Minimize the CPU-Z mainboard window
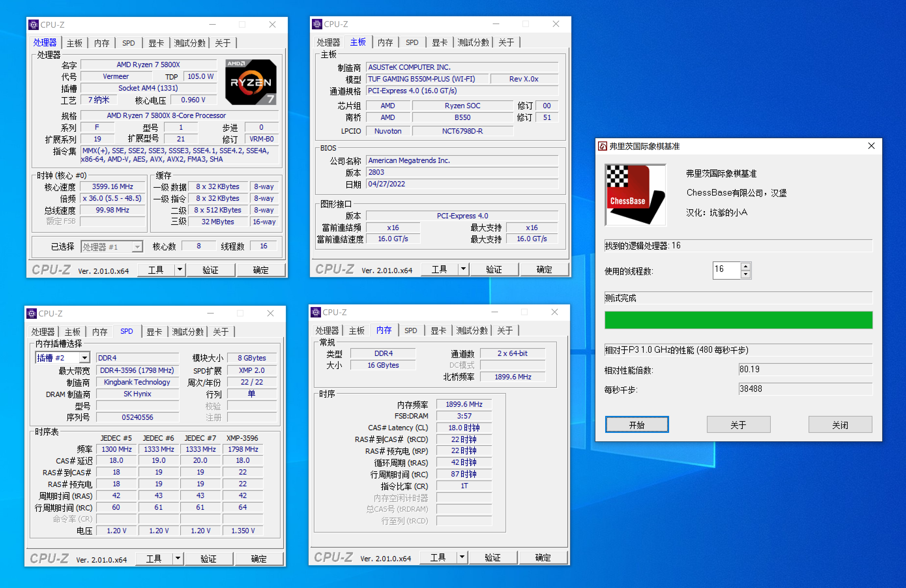Image resolution: width=906 pixels, height=588 pixels. [x=496, y=24]
